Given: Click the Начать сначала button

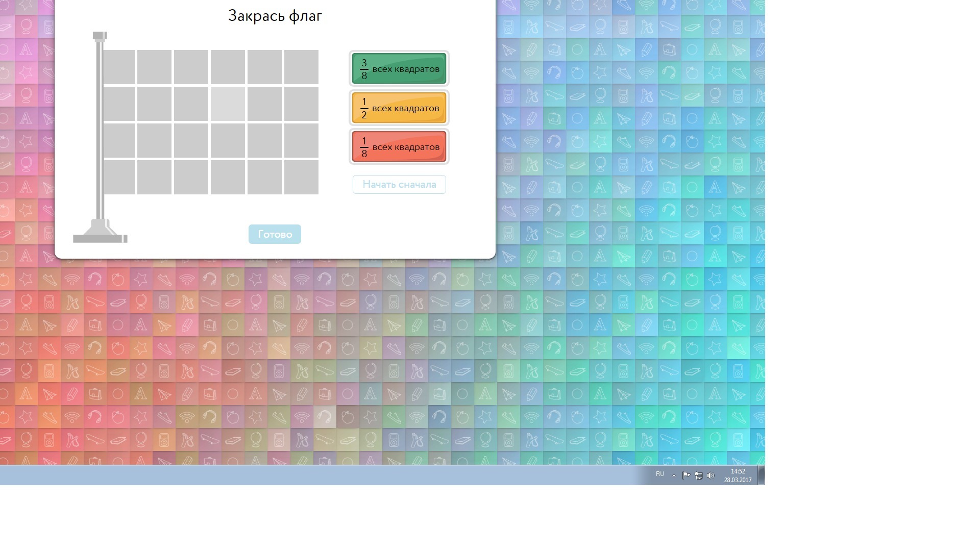Looking at the screenshot, I should pyautogui.click(x=399, y=185).
